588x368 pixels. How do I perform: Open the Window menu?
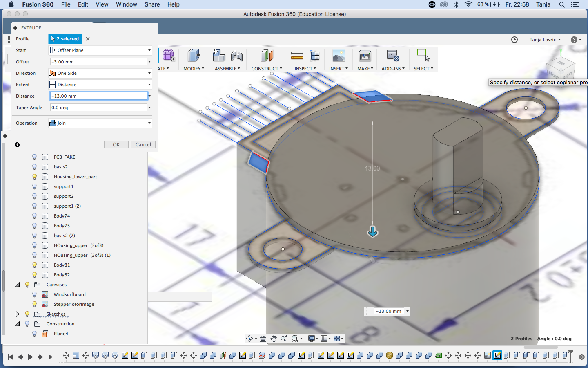point(127,4)
